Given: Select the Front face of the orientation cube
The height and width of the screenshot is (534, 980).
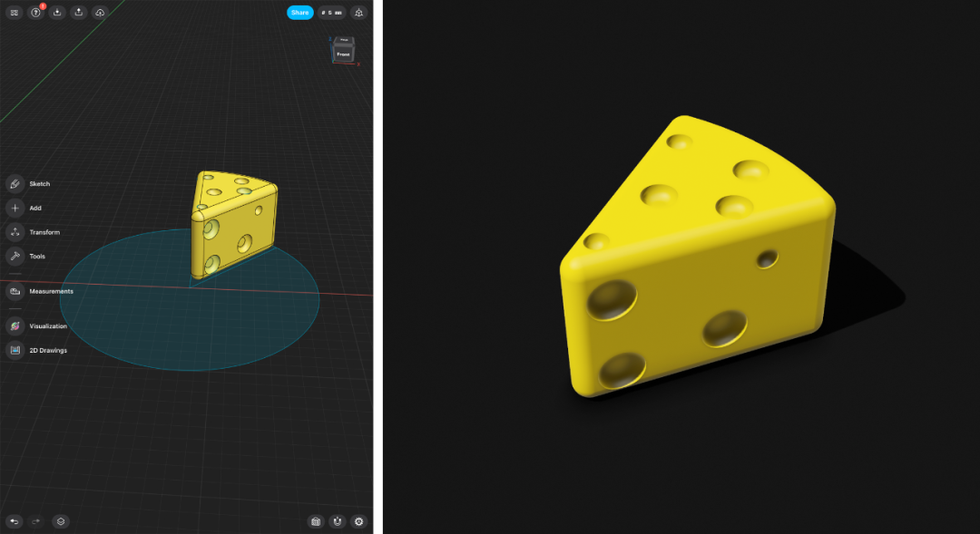Looking at the screenshot, I should coord(343,54).
